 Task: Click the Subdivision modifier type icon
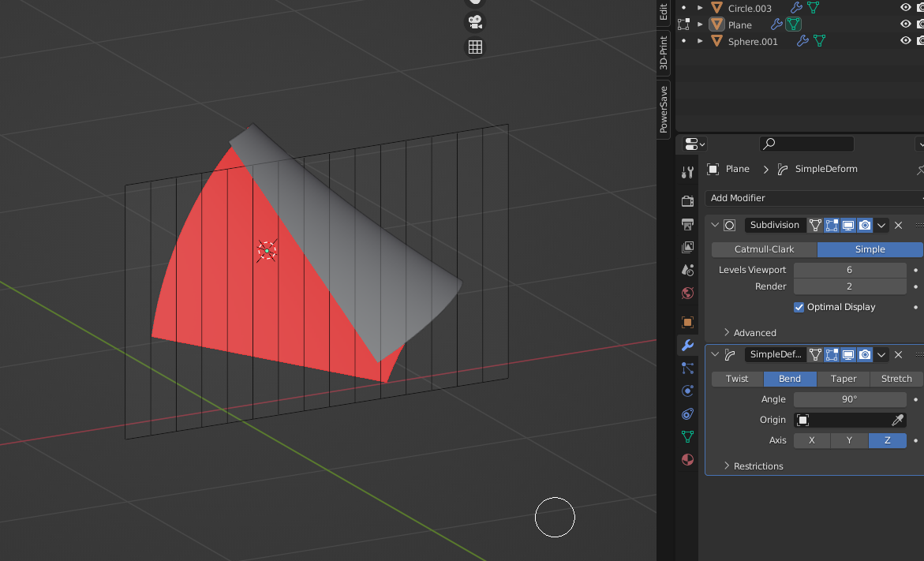(x=730, y=225)
